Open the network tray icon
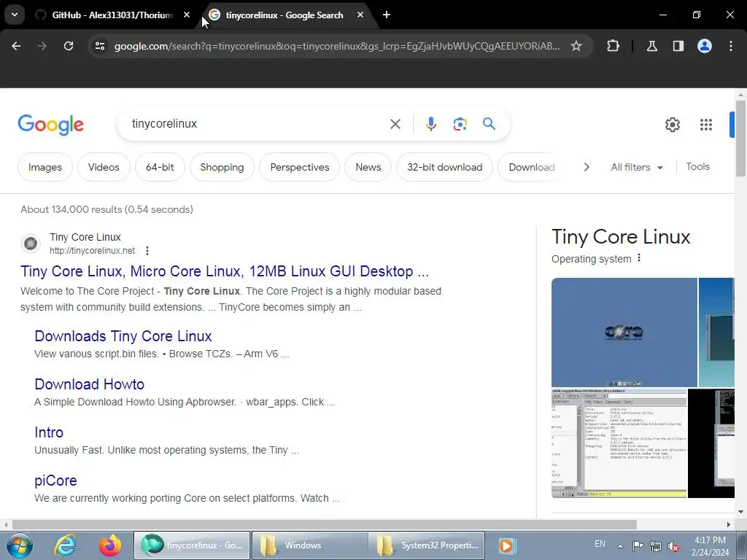This screenshot has width=747, height=560. coord(656,546)
